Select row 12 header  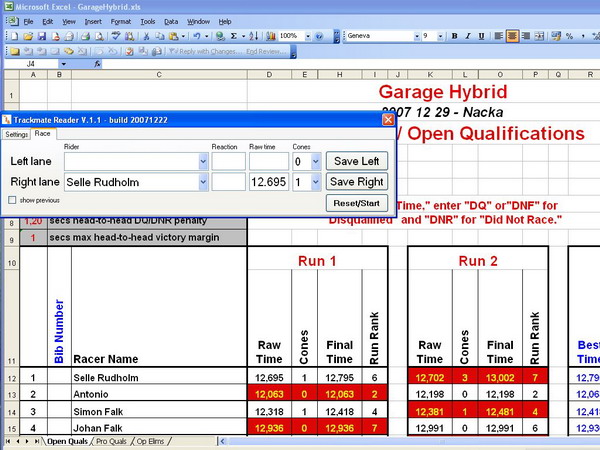(11, 378)
